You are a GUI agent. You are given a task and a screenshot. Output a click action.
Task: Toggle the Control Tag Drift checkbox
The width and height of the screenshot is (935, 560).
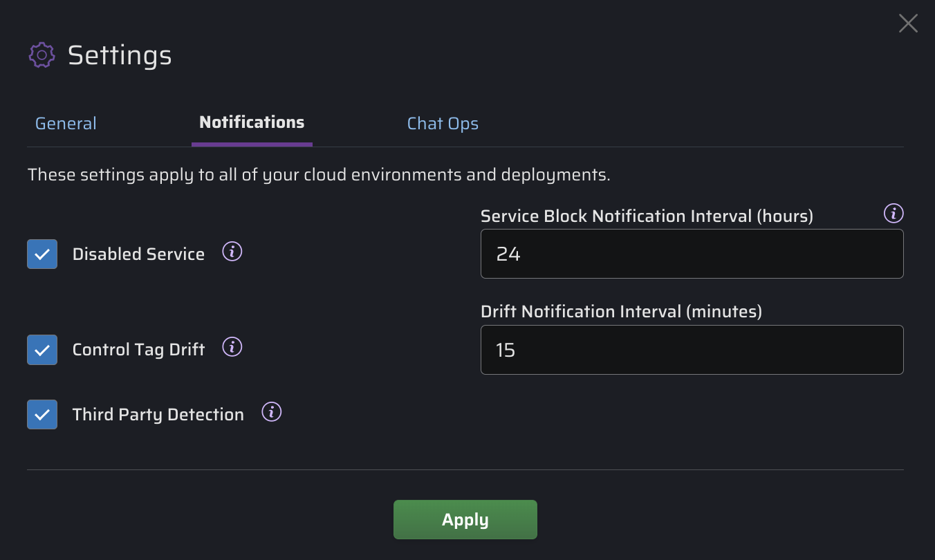coord(42,350)
